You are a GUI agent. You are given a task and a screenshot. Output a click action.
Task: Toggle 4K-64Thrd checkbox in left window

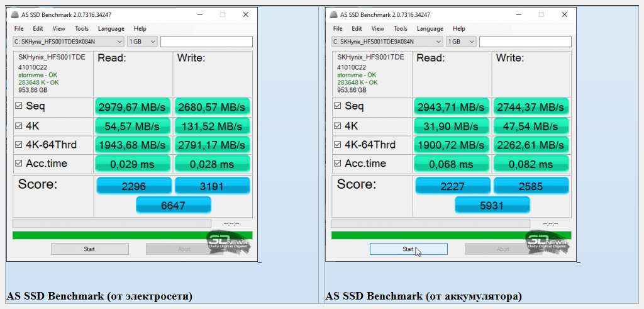(x=18, y=145)
